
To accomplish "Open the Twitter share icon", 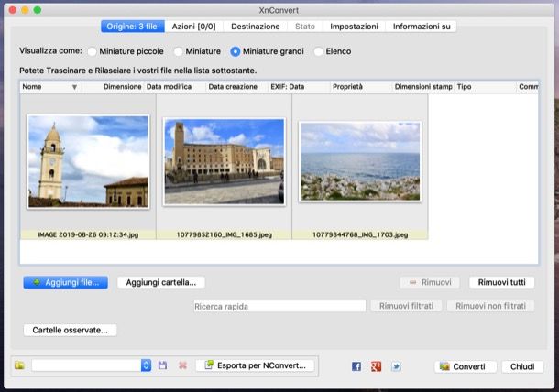I will click(x=396, y=366).
